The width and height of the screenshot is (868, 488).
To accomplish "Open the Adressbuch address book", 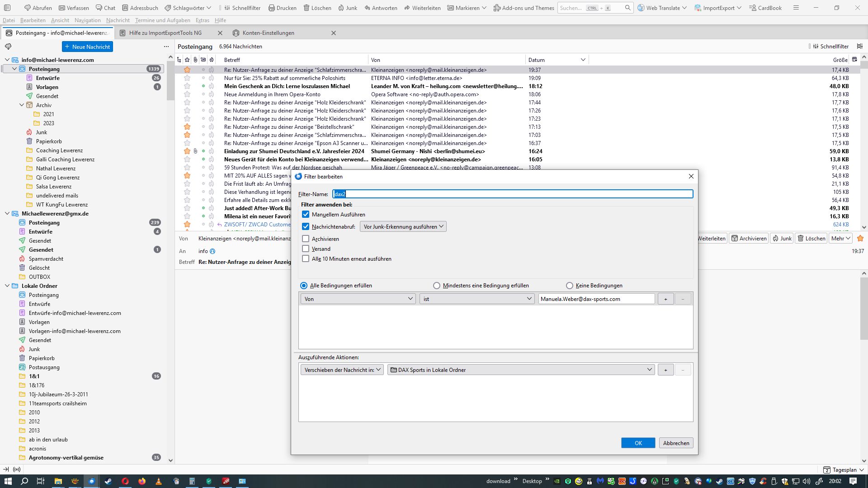I will click(x=140, y=8).
